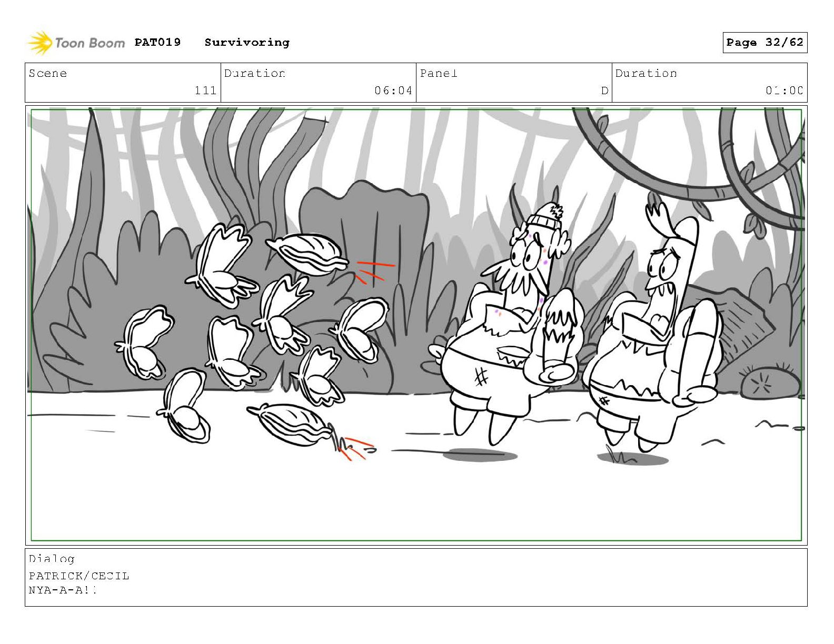Select the scene number 111
This screenshot has width=834, height=644.
tap(205, 90)
